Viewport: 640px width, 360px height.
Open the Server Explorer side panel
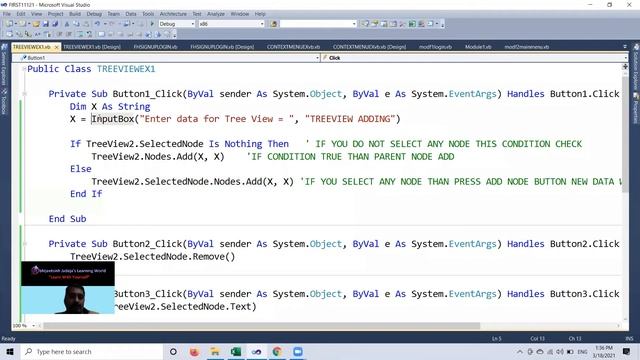pos(4,65)
